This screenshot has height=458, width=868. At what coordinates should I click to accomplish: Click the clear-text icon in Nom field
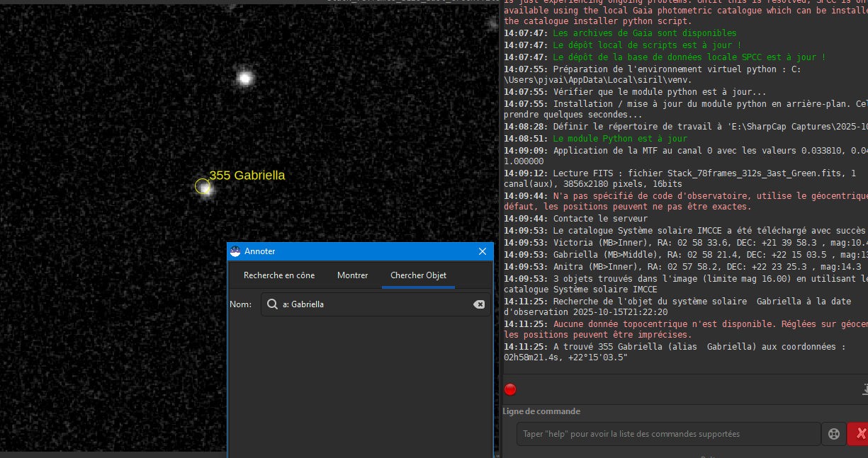[479, 304]
